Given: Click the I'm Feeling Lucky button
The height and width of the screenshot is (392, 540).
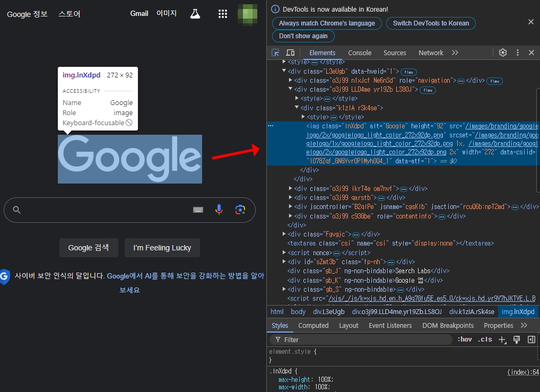Looking at the screenshot, I should point(162,248).
